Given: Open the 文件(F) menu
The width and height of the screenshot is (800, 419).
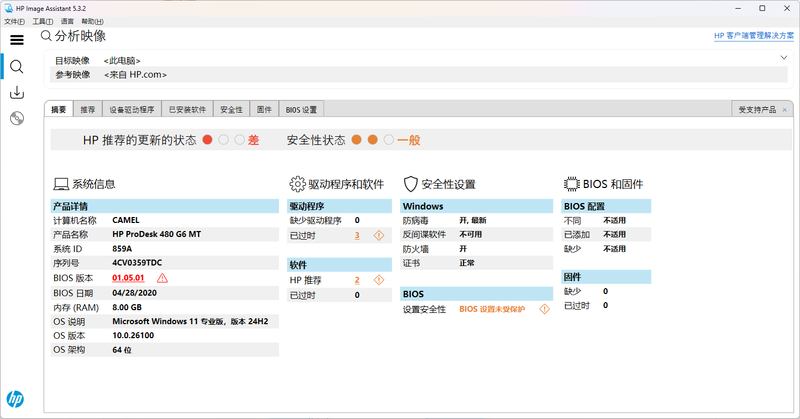Looking at the screenshot, I should [14, 21].
